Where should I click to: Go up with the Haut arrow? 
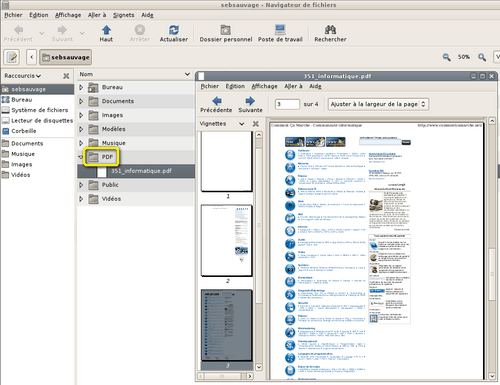tap(106, 33)
